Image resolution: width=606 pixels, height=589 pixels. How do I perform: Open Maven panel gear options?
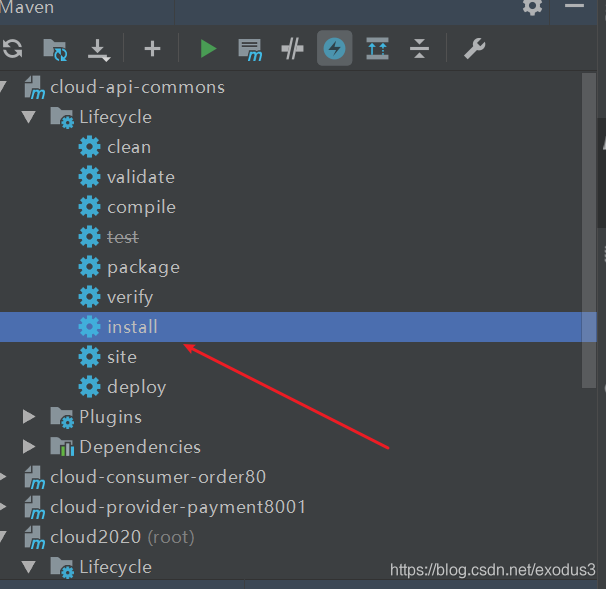[x=533, y=7]
